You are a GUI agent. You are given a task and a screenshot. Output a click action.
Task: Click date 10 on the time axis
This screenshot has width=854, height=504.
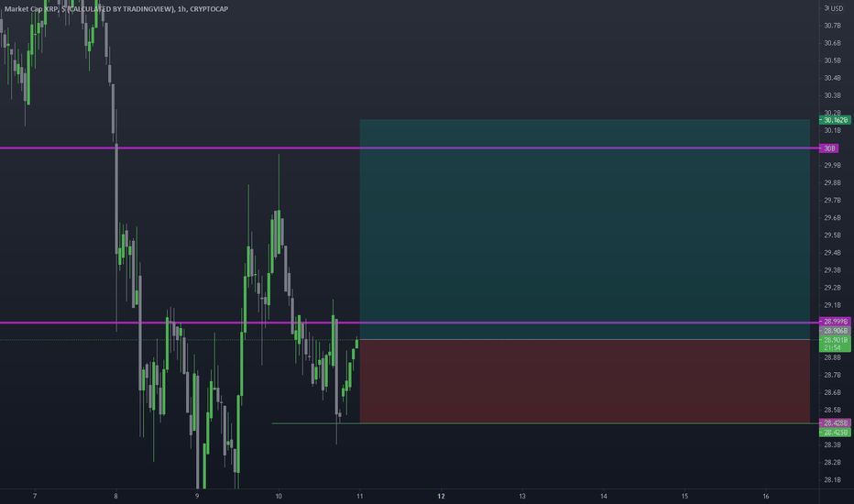(279, 496)
